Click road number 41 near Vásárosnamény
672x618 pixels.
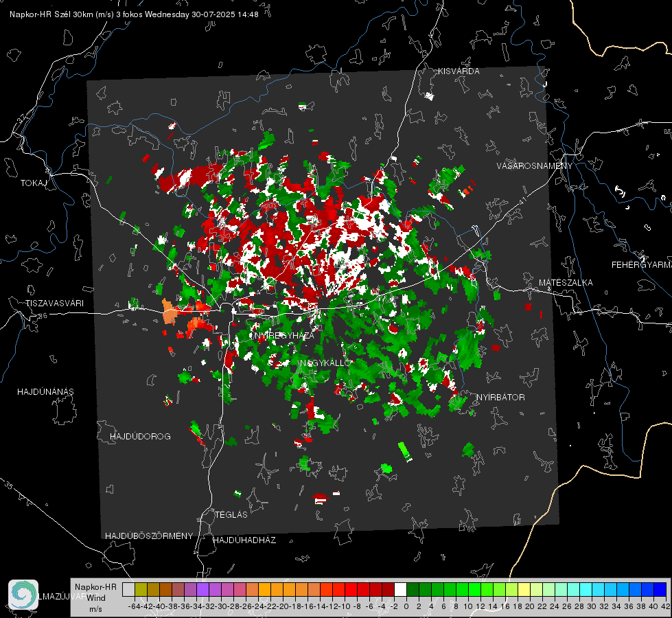pyautogui.click(x=522, y=201)
